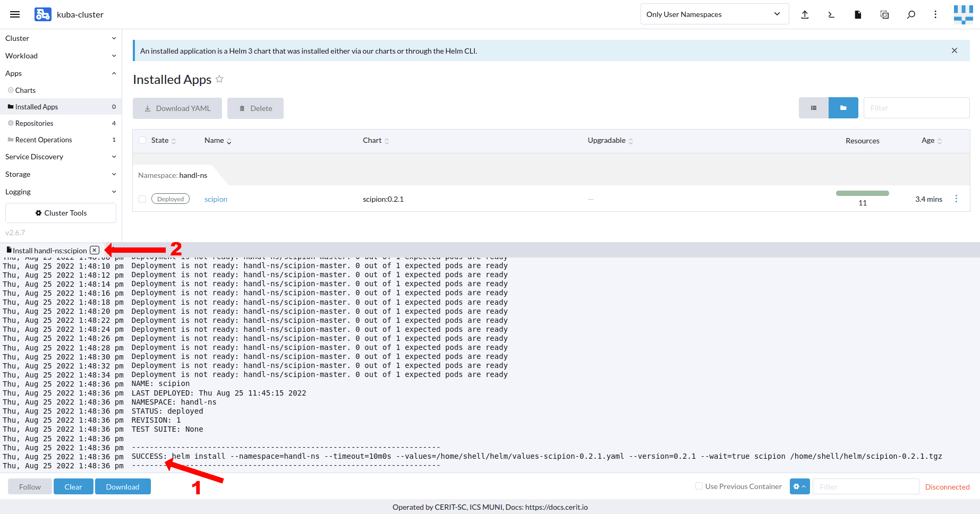Screen dimensions: 980x514
Task: Favorite Installed Apps with the star icon
Action: [x=219, y=79]
